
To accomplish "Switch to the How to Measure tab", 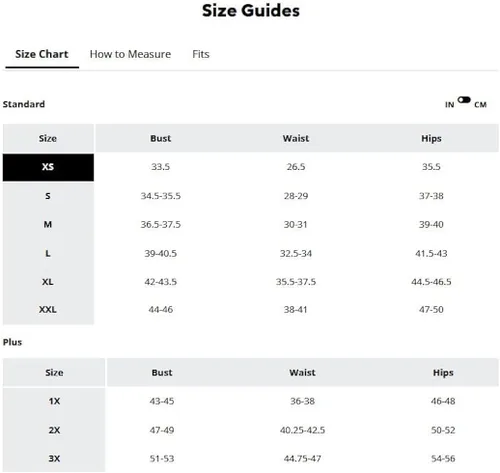I will point(130,54).
